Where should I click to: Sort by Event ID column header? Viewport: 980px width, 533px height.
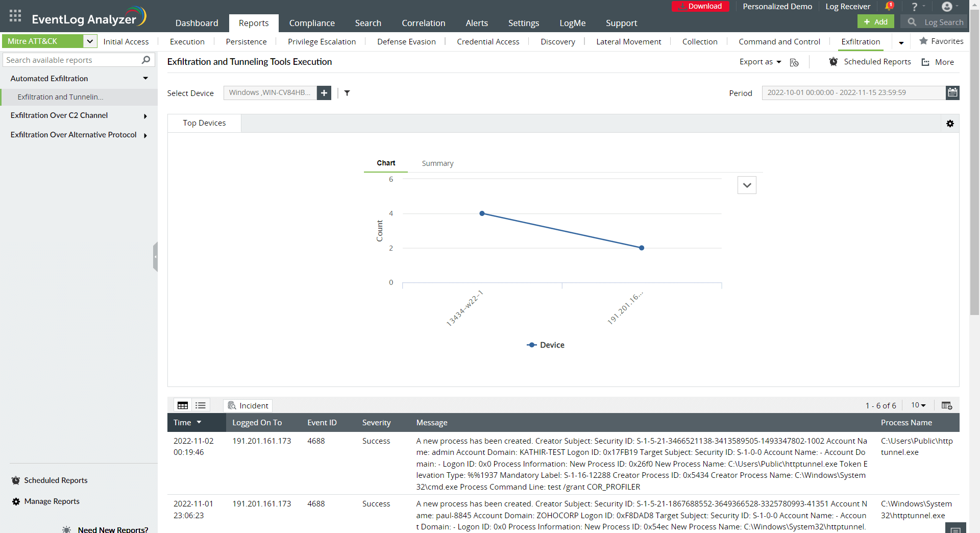click(322, 423)
